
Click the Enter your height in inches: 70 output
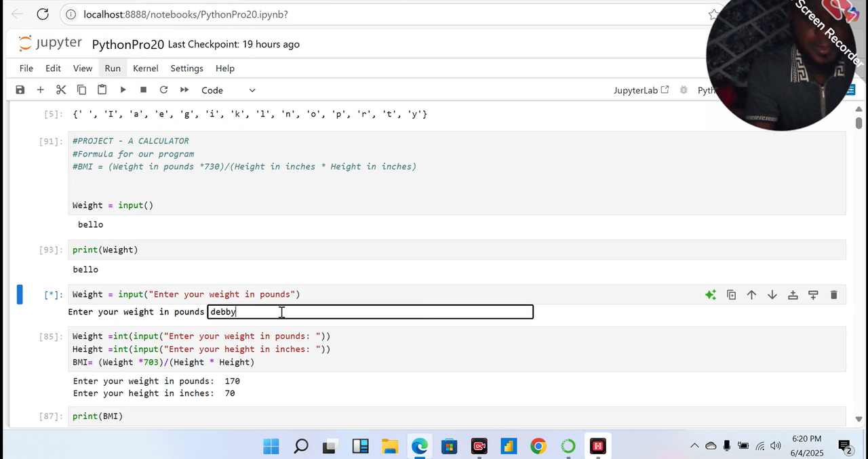(x=154, y=393)
